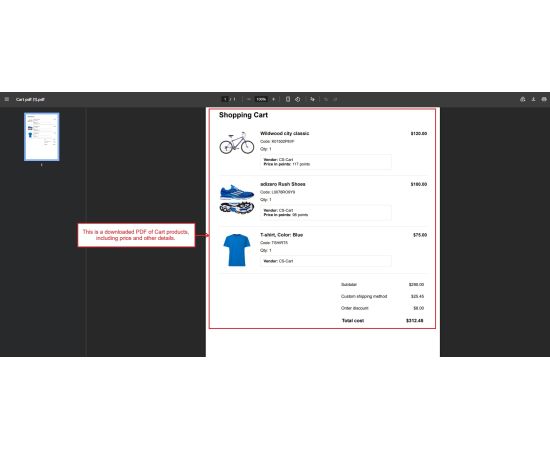Zoom out with the minus icon
This screenshot has width=550, height=450.
[x=249, y=99]
